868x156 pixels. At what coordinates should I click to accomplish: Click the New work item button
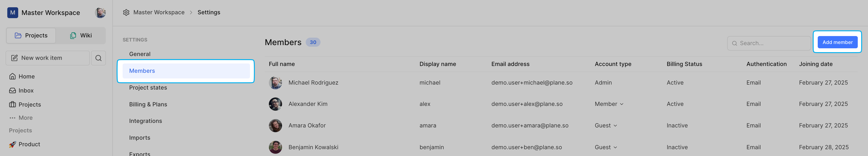pos(48,58)
